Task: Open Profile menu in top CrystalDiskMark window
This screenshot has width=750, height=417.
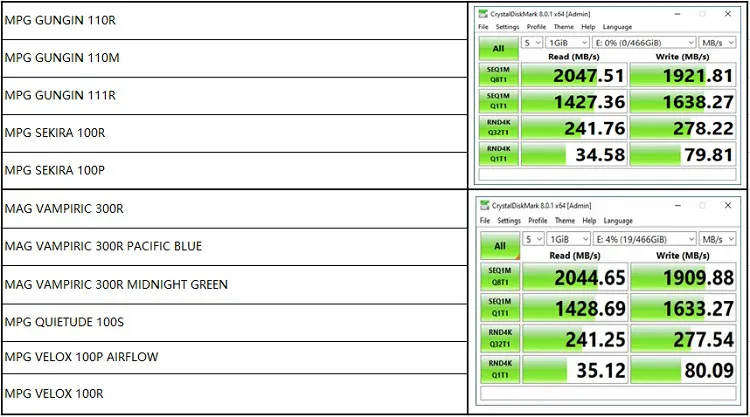Action: [x=536, y=27]
